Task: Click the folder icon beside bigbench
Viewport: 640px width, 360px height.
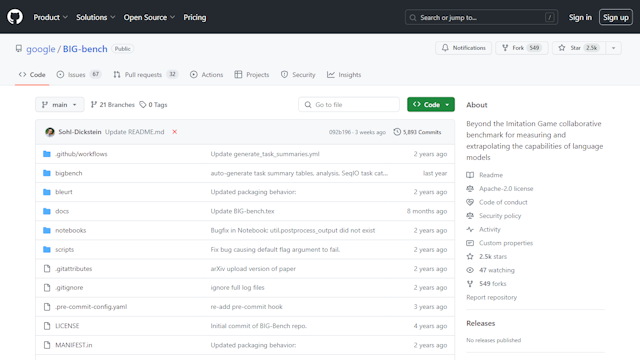Action: pos(47,173)
